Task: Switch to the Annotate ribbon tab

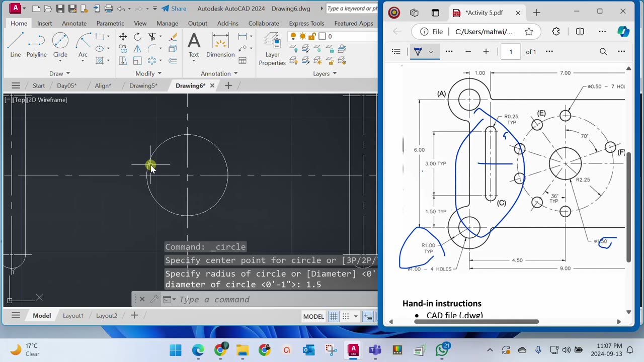Action: (74, 23)
